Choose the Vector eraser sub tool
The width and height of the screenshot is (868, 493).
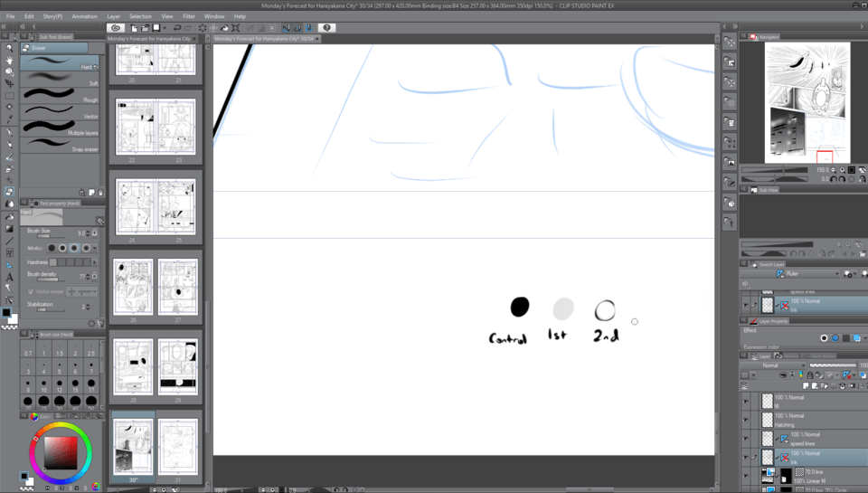pyautogui.click(x=60, y=111)
